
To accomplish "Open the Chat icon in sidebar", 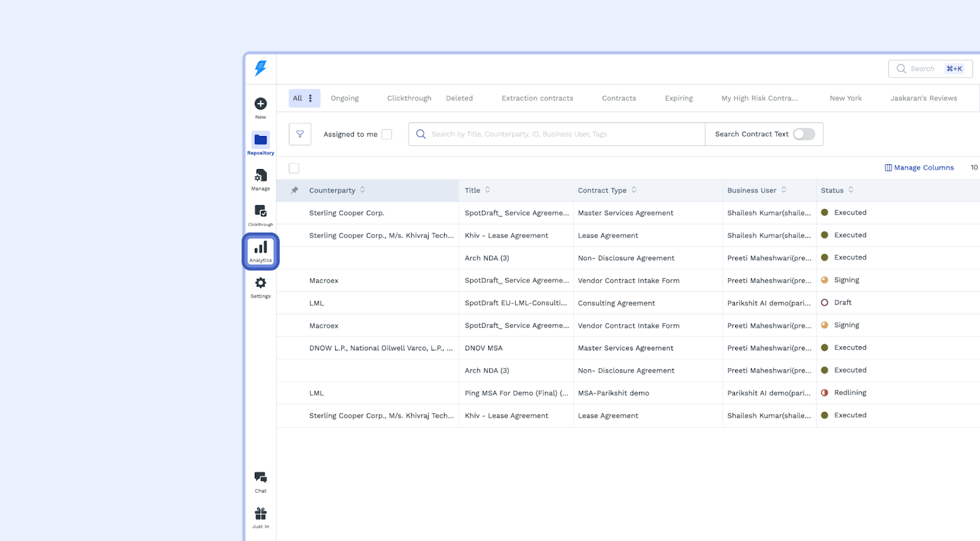I will tap(260, 478).
